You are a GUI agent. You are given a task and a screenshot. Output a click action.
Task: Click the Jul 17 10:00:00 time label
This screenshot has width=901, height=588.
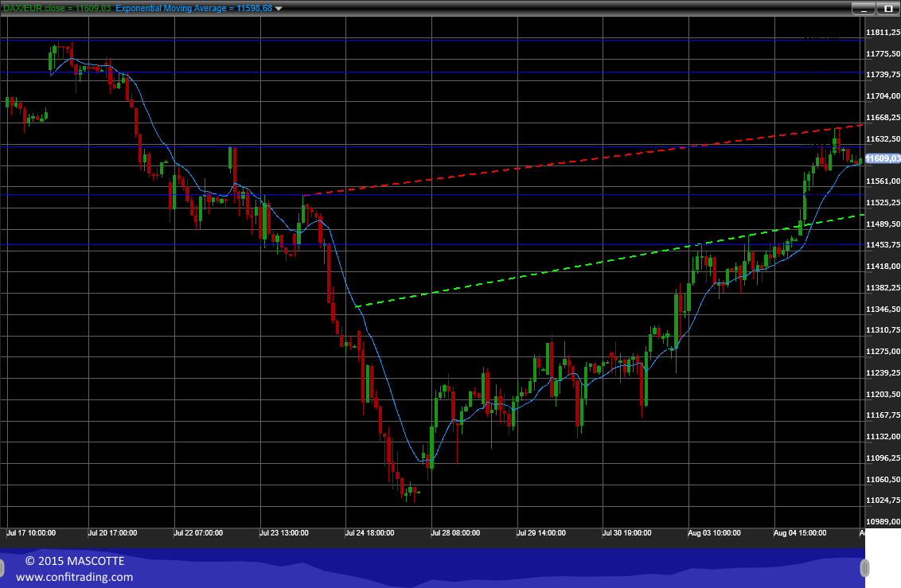30,533
